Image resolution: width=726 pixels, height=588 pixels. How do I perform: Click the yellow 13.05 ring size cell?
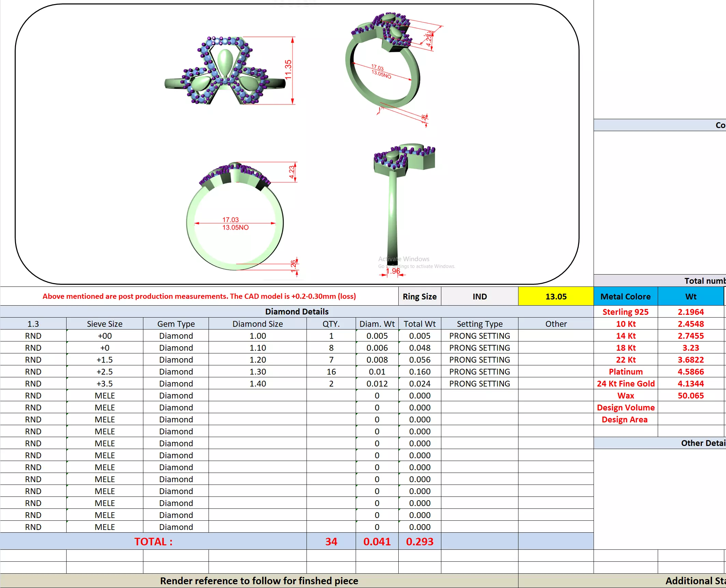[556, 296]
